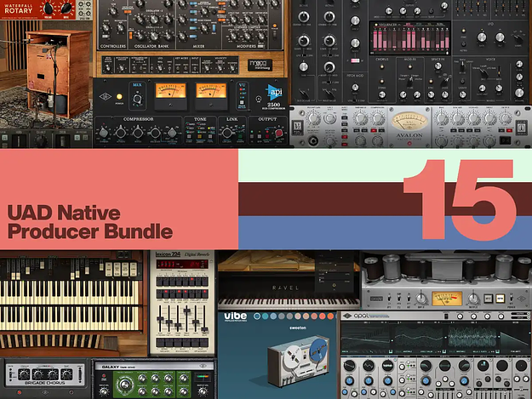
Task: Toggle the lit square button on tape recorder
Action: coord(501,299)
